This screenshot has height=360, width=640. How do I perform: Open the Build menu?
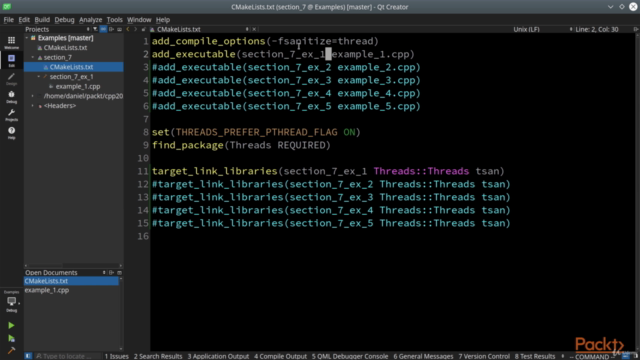click(x=42, y=20)
